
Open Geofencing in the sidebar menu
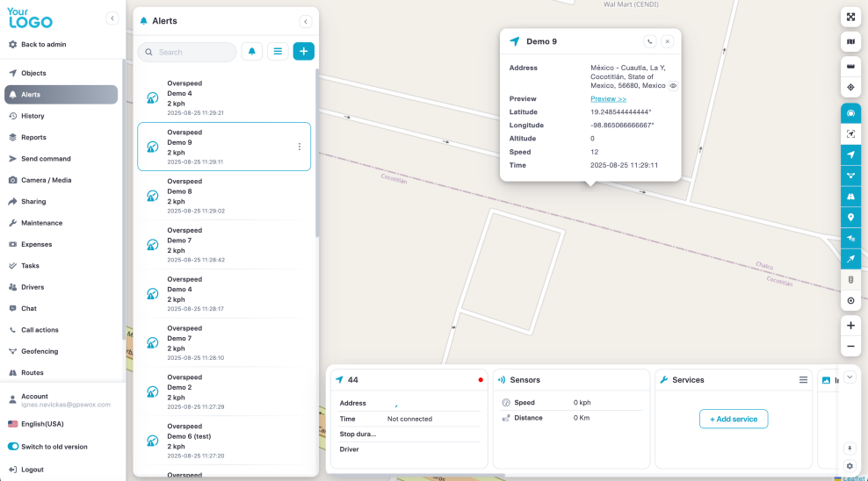(x=40, y=351)
